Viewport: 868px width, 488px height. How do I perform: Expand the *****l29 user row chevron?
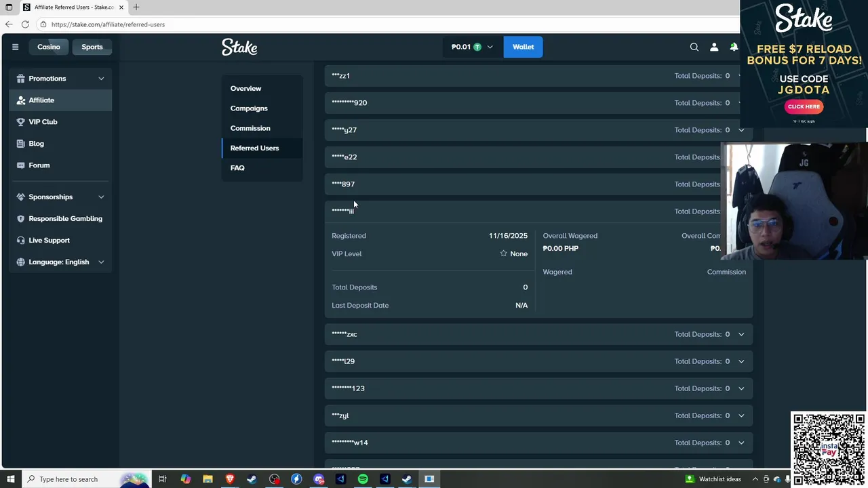coord(741,361)
